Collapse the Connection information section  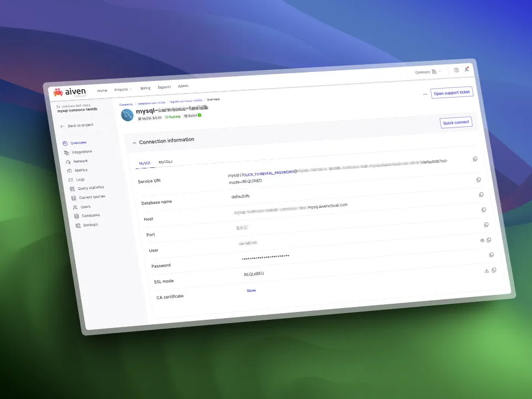134,143
